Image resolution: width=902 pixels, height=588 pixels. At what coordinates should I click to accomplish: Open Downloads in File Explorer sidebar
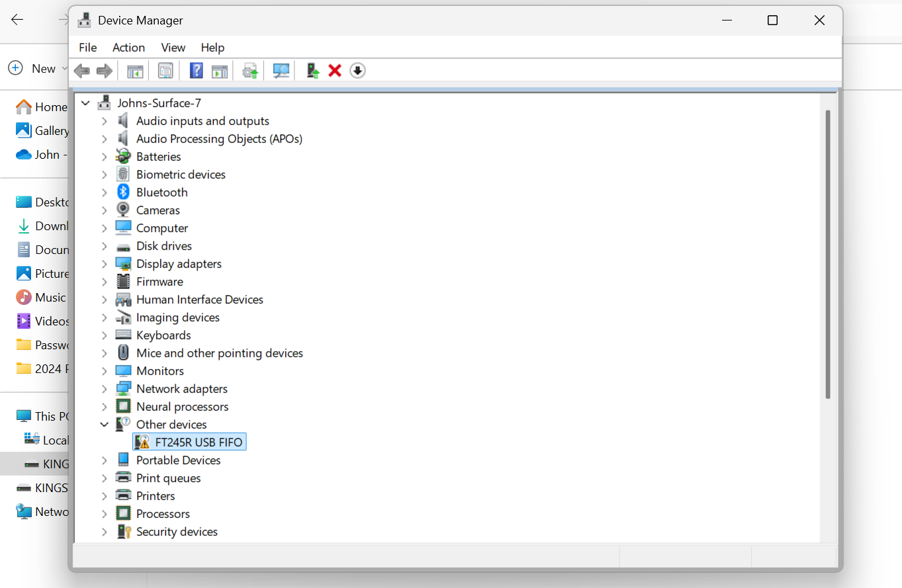(42, 226)
